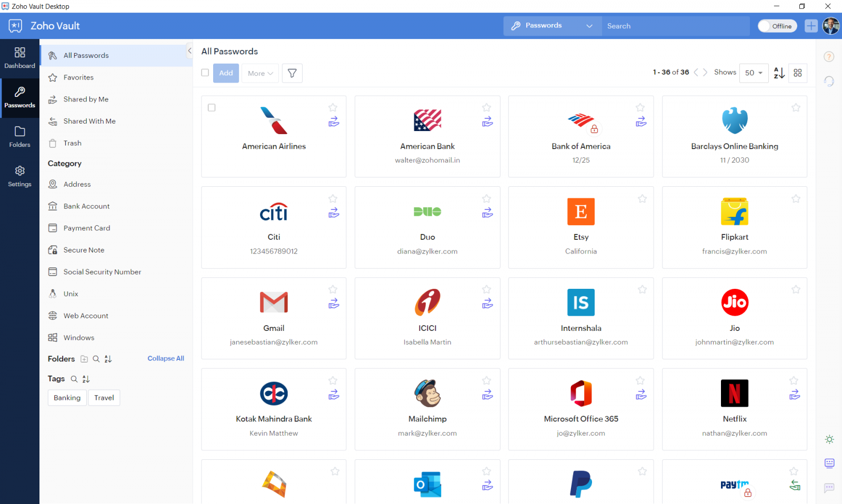Expand the Passwords dropdown in the header
This screenshot has width=842, height=504.
[x=589, y=25]
